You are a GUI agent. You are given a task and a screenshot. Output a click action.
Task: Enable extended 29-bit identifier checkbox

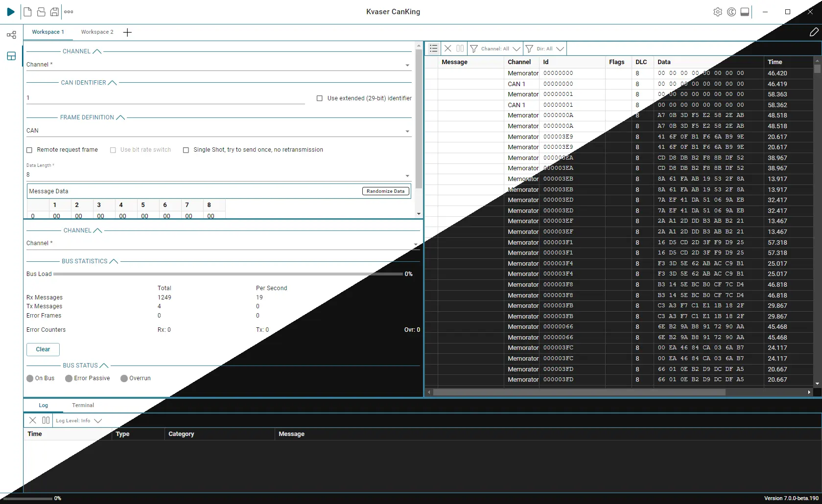320,98
